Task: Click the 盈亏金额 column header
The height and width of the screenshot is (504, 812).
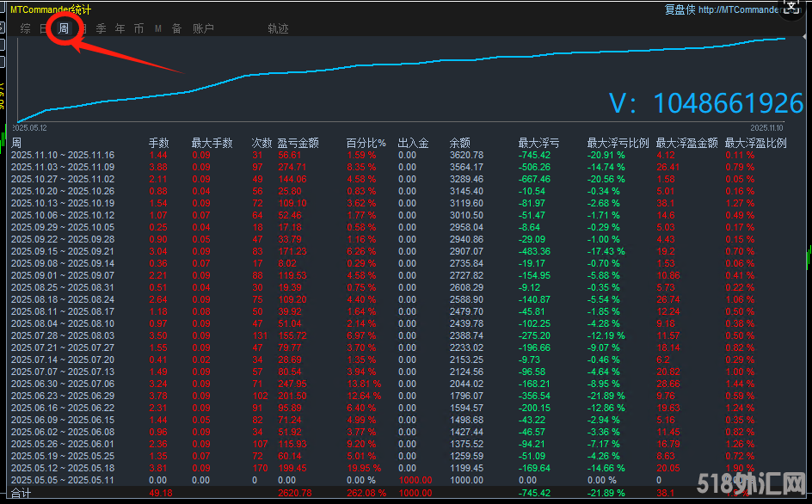Action: (298, 143)
